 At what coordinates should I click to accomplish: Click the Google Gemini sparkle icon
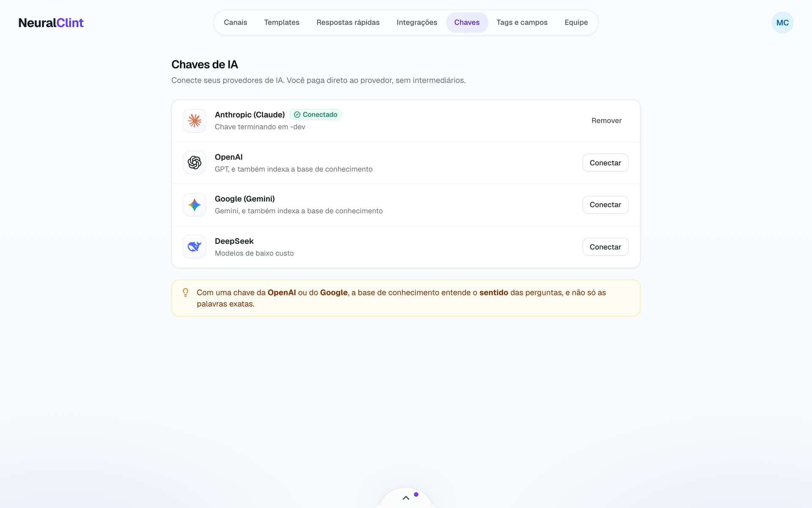pyautogui.click(x=195, y=205)
